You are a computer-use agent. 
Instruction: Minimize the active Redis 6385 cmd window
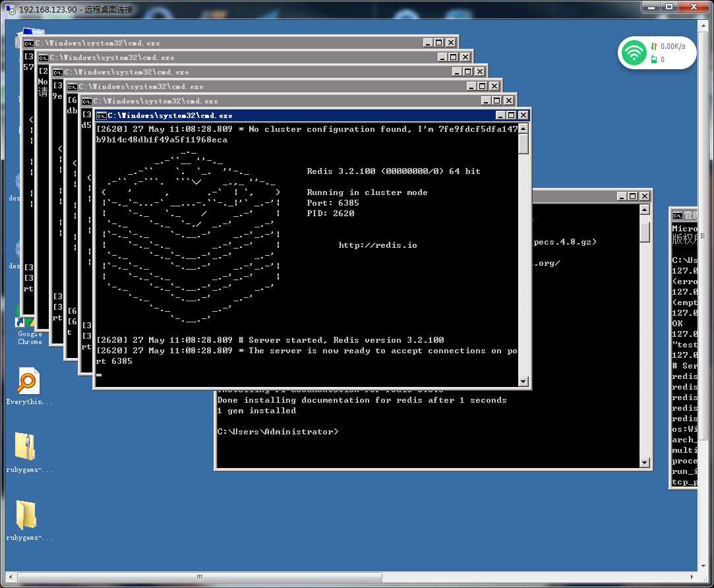pyautogui.click(x=500, y=115)
